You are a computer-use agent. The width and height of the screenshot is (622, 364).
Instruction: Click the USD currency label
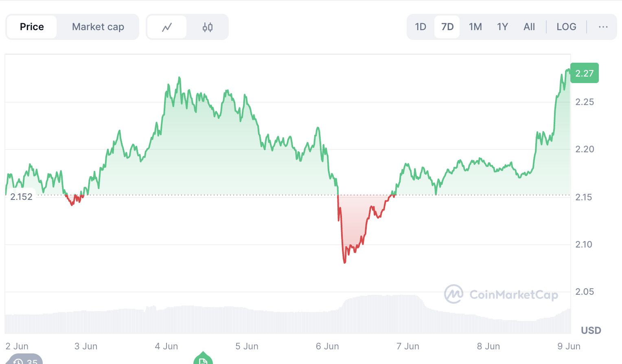[x=591, y=330]
